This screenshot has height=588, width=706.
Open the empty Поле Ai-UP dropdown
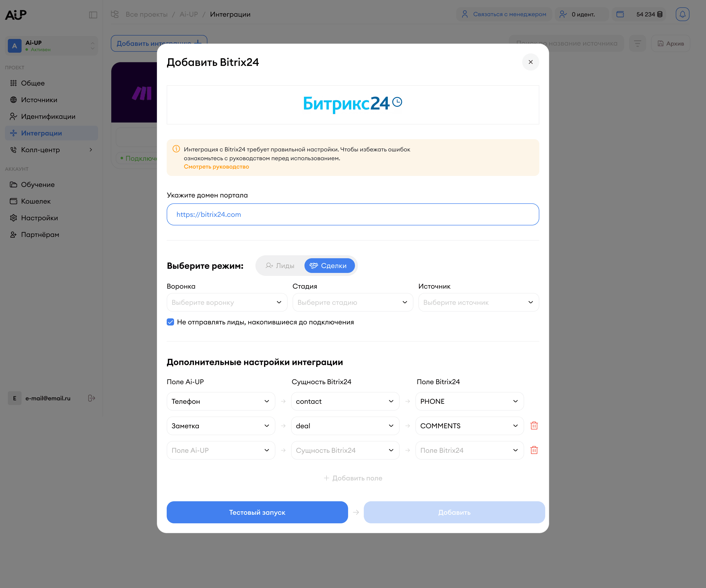(221, 450)
